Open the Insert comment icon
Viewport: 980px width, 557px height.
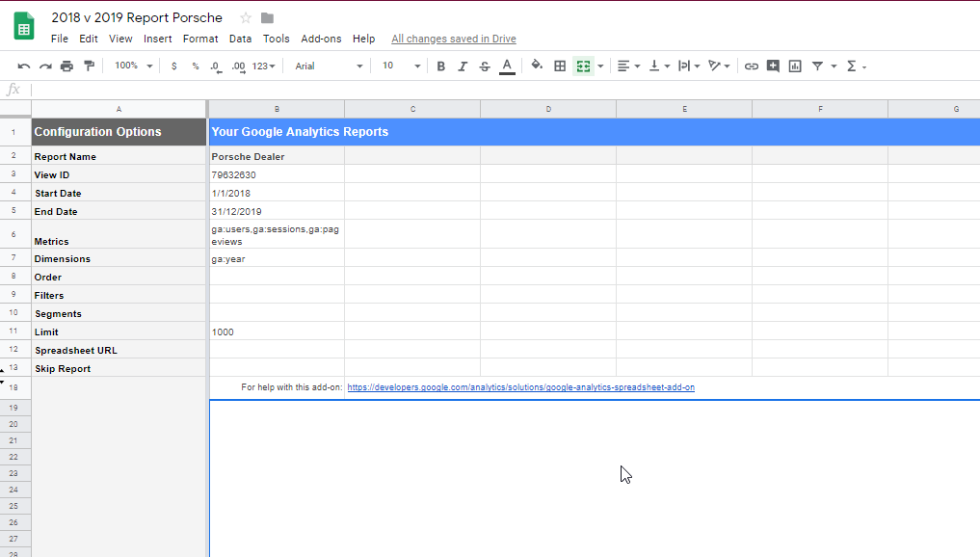(774, 66)
